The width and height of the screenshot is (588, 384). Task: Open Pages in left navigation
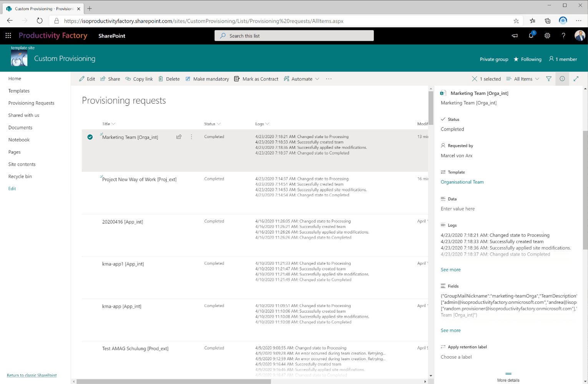[14, 152]
